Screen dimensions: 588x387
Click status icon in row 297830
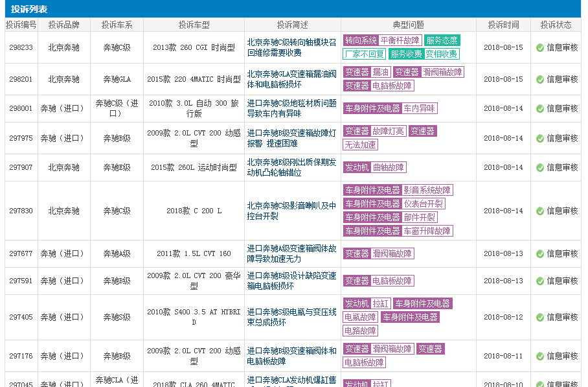(540, 211)
